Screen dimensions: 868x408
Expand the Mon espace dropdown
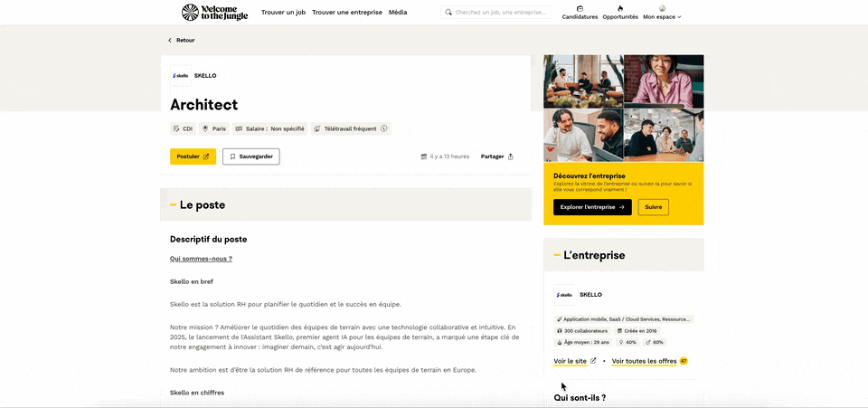click(x=662, y=17)
